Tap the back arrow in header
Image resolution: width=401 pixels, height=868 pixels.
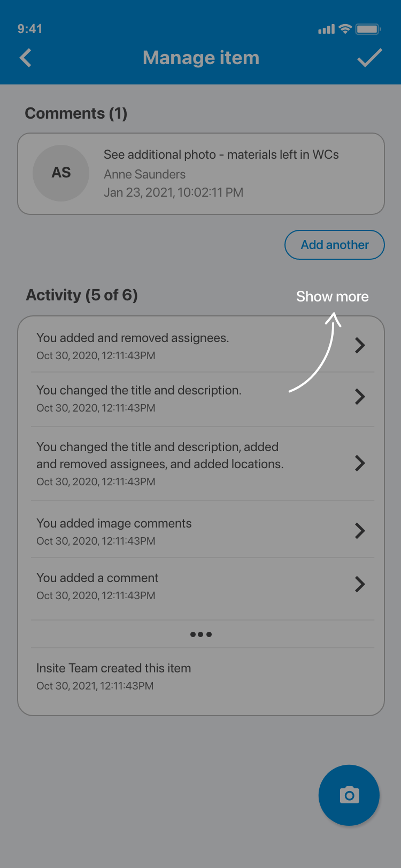(26, 58)
